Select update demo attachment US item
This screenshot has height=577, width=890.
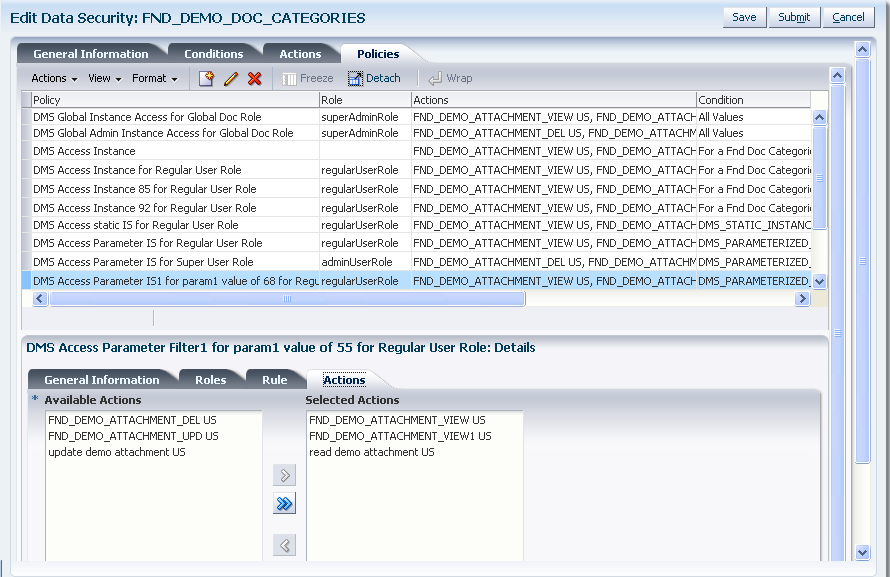(117, 452)
